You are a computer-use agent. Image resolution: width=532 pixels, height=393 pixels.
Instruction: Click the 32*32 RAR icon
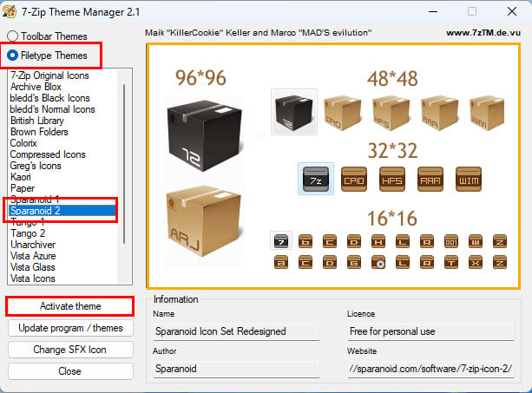[430, 179]
